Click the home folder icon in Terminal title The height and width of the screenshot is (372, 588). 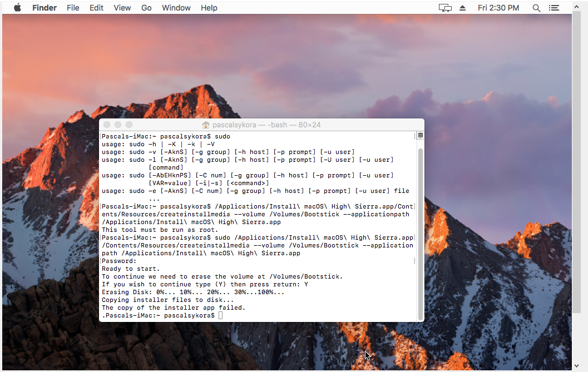click(206, 125)
